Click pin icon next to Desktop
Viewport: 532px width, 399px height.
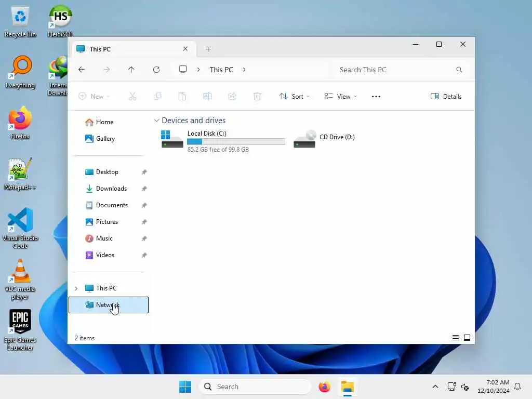[x=144, y=172]
